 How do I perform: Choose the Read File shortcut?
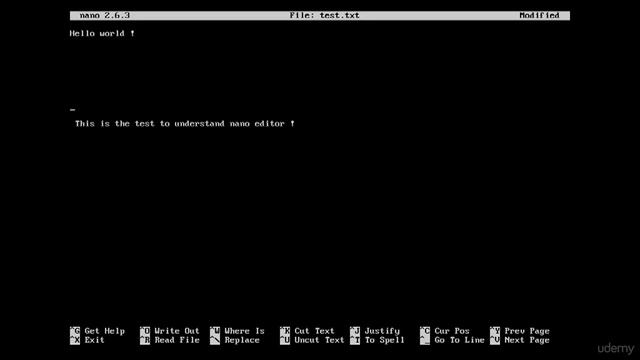click(169, 340)
